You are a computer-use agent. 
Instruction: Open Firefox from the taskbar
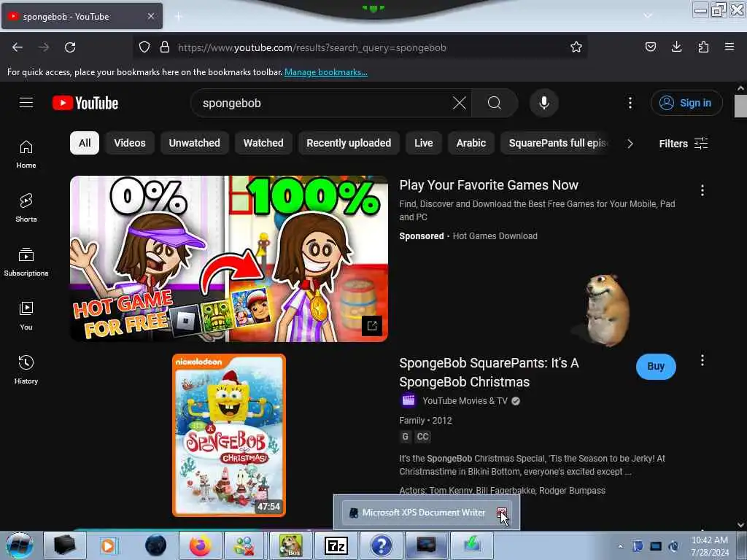coord(200,545)
